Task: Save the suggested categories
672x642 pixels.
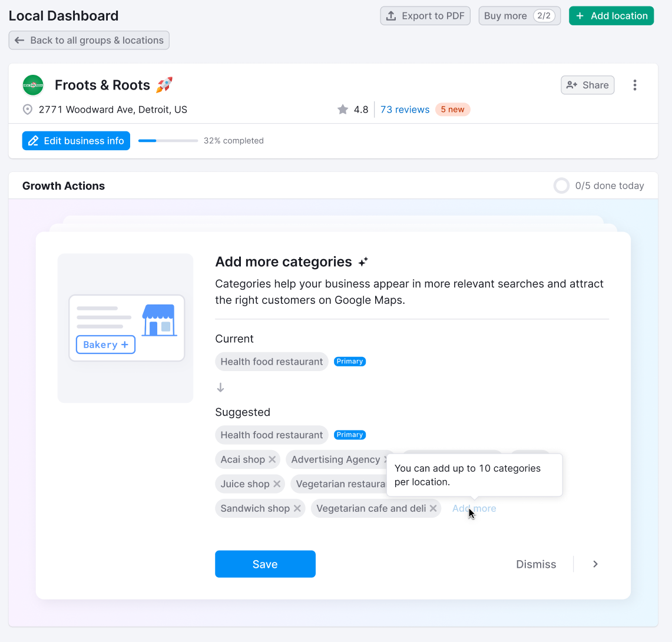Action: pyautogui.click(x=265, y=564)
